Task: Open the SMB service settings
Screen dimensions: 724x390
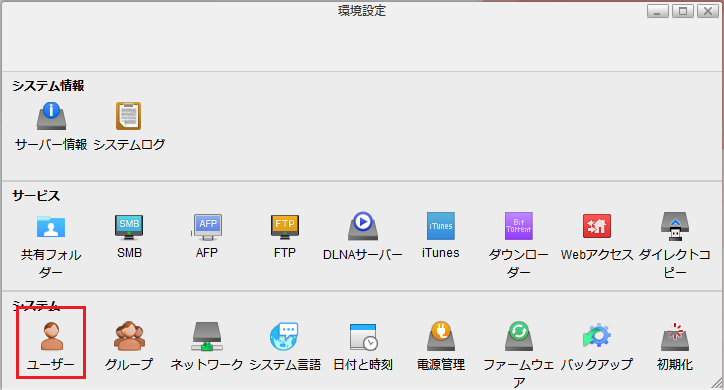Action: pos(129,226)
